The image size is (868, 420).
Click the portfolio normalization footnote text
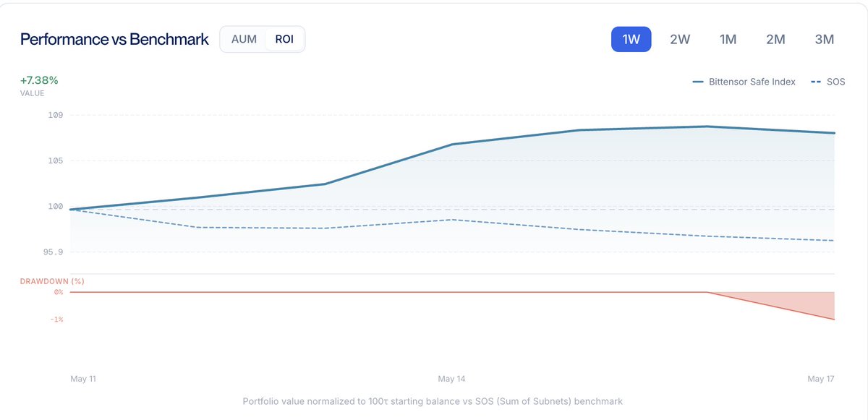[x=433, y=400]
